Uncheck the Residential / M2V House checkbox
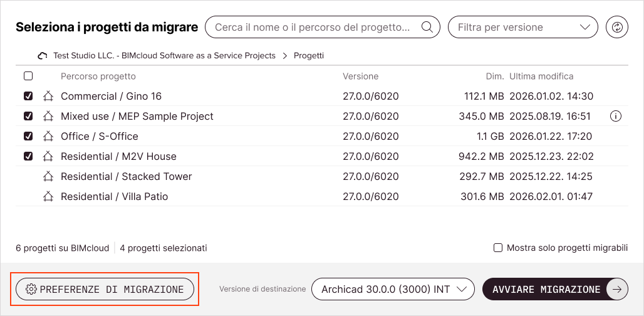This screenshot has width=644, height=316. 28,157
